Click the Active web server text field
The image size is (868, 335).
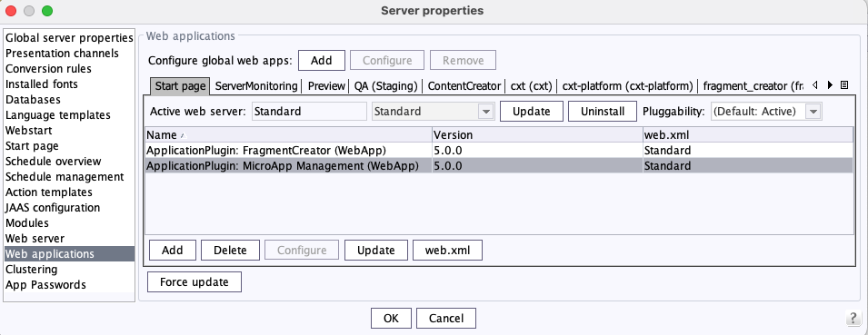coord(309,111)
